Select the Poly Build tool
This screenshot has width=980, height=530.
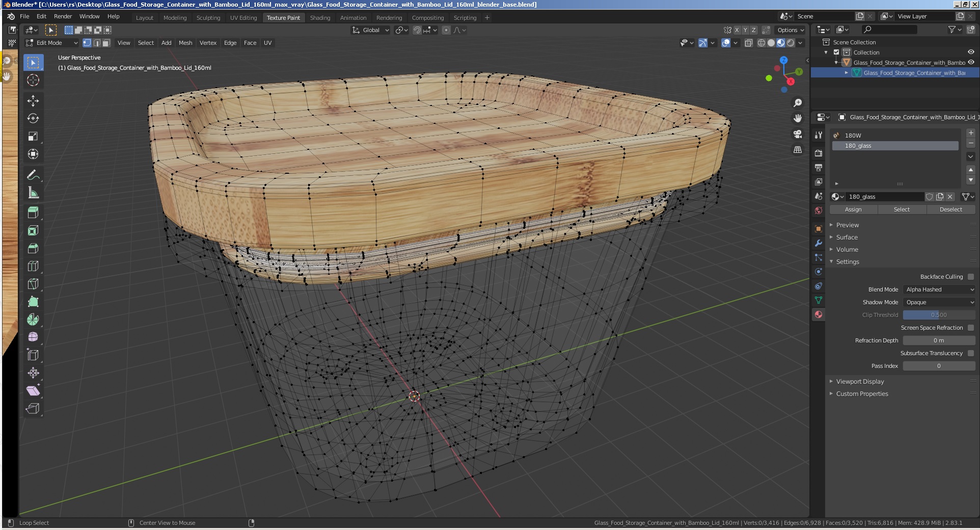click(x=33, y=302)
